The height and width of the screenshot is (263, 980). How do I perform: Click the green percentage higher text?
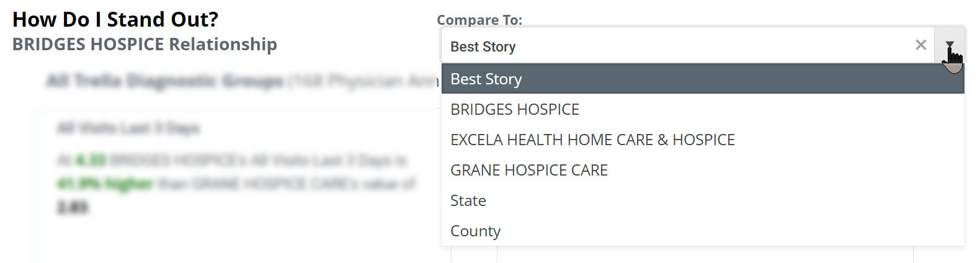click(105, 184)
